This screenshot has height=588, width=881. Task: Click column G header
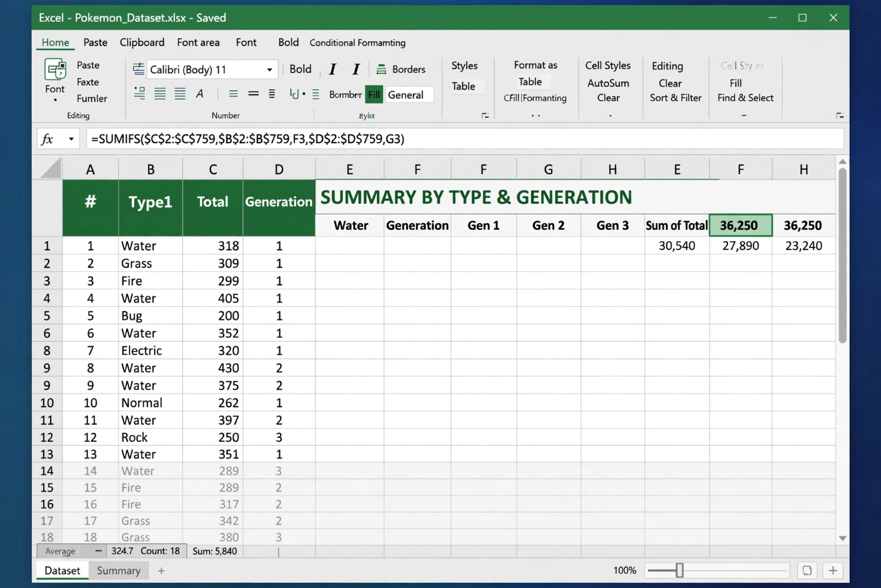point(548,169)
